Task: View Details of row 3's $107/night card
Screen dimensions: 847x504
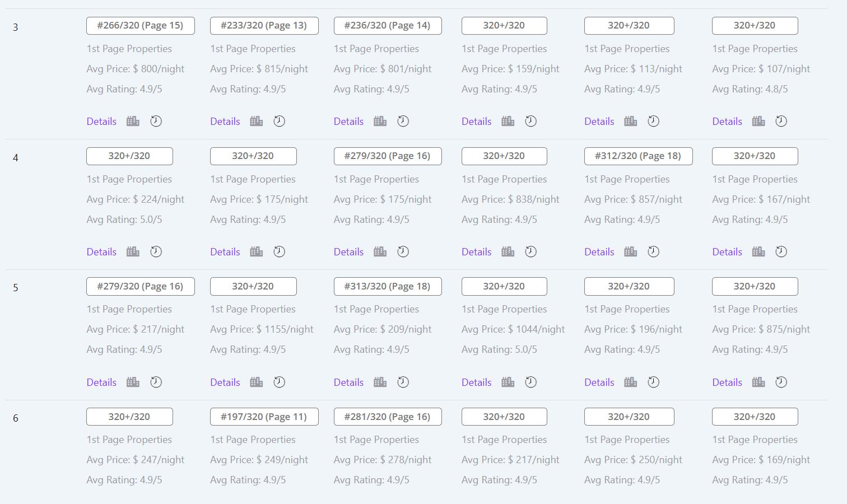Action: click(x=727, y=122)
